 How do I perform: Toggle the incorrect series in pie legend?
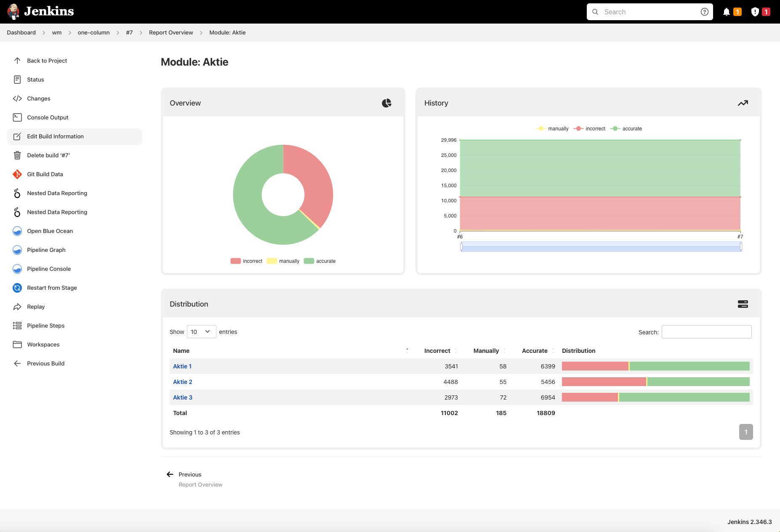click(x=246, y=261)
